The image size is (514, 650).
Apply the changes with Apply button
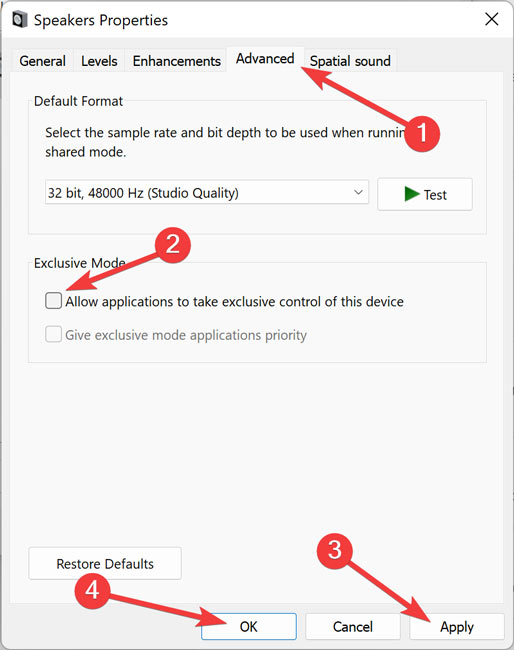(x=457, y=626)
